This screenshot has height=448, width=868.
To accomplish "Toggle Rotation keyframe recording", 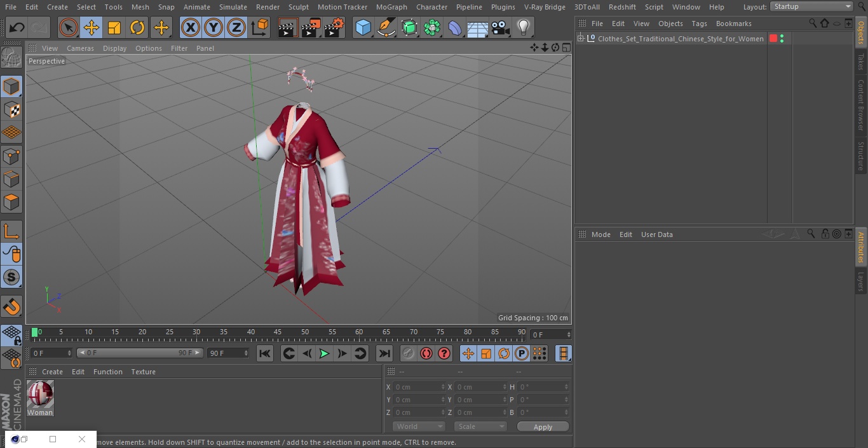I will [504, 353].
